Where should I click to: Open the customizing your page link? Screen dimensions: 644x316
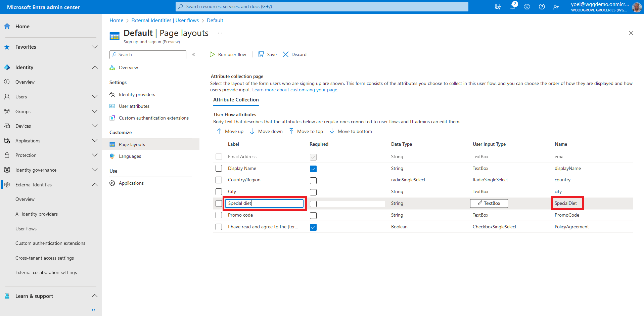coord(295,90)
